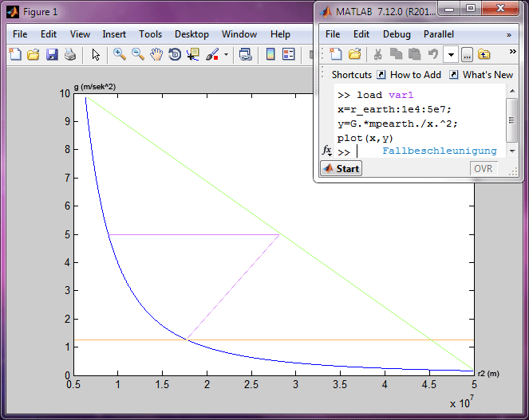
Task: Click New Script icon in MATLAB toolbar
Action: (336, 54)
